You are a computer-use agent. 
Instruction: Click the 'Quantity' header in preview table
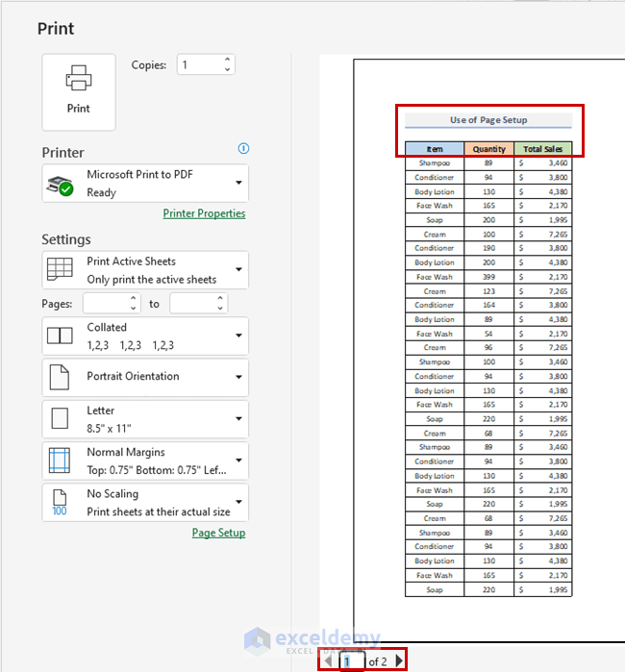coord(489,149)
